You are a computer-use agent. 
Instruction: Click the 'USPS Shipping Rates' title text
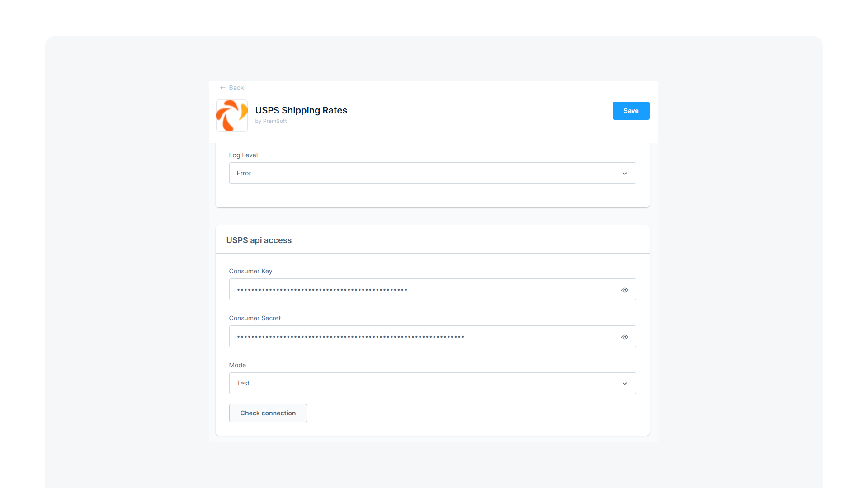coord(301,110)
